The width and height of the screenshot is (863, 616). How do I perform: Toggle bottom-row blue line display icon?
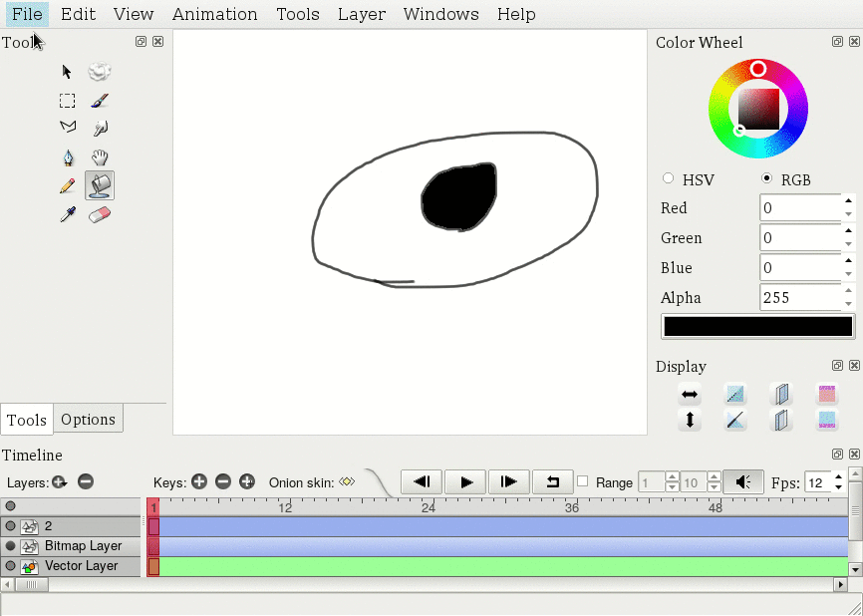pos(735,421)
